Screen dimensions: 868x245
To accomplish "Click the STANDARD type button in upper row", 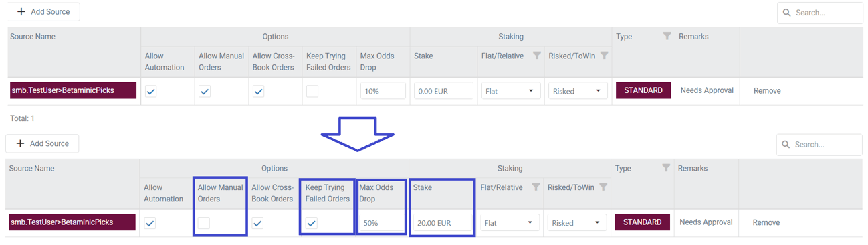I will pyautogui.click(x=643, y=90).
